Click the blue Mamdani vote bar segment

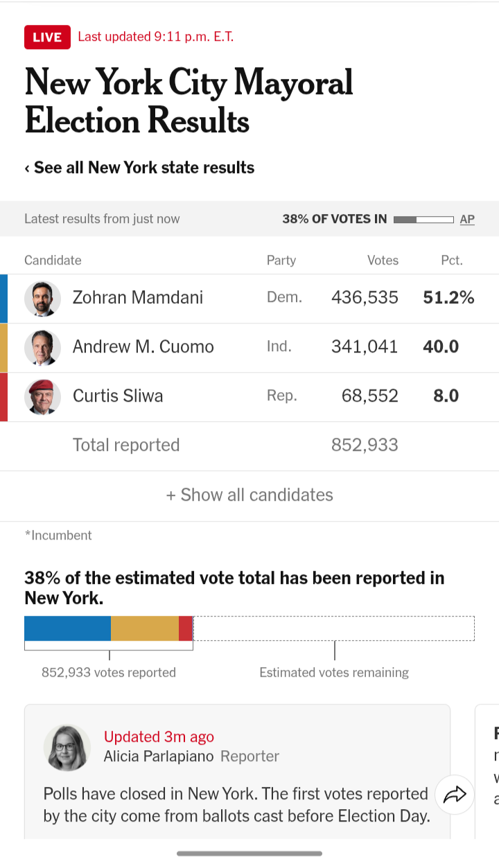pos(67,628)
